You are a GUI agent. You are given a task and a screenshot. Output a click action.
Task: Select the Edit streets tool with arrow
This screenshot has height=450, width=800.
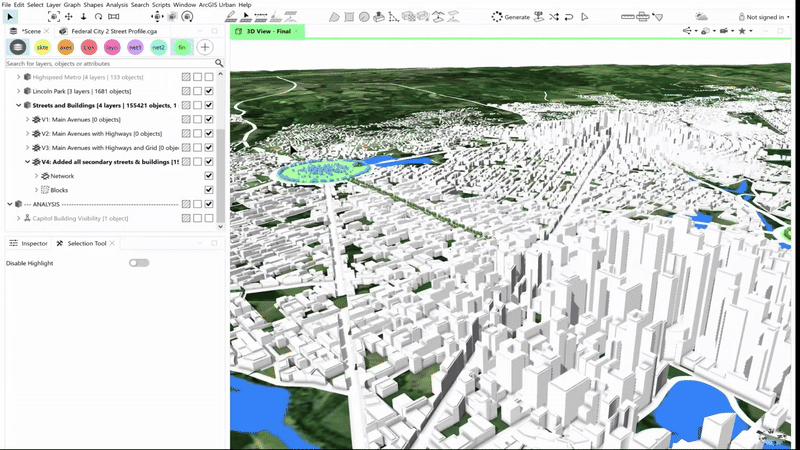(246, 17)
